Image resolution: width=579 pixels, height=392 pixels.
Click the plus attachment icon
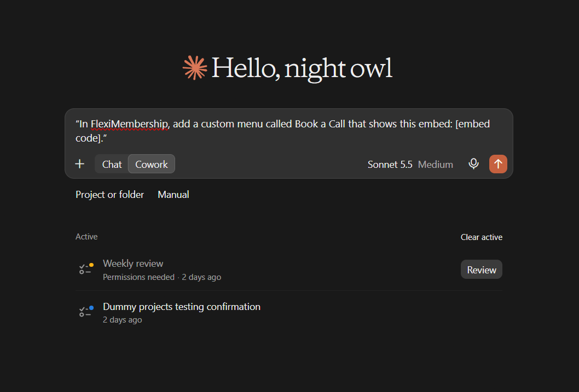pos(80,164)
